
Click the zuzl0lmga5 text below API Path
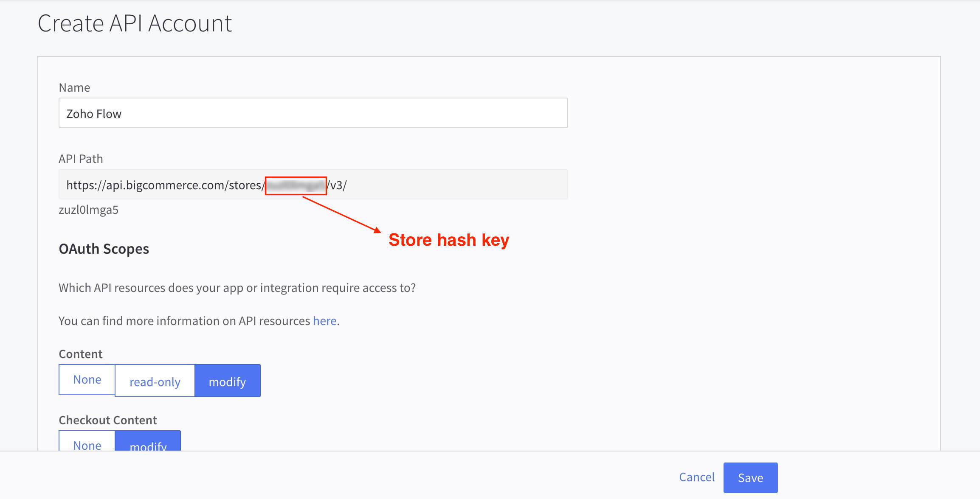88,210
